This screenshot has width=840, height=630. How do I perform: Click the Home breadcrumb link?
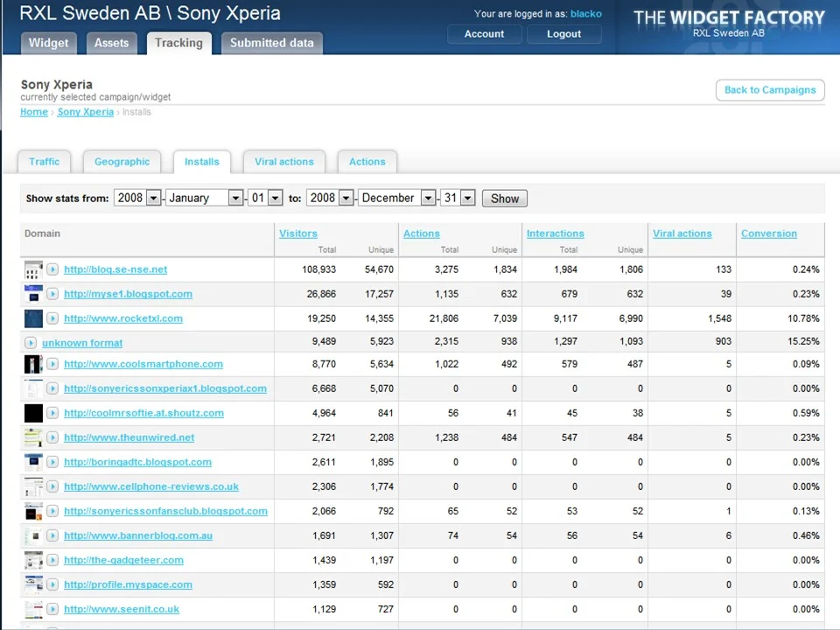point(34,112)
